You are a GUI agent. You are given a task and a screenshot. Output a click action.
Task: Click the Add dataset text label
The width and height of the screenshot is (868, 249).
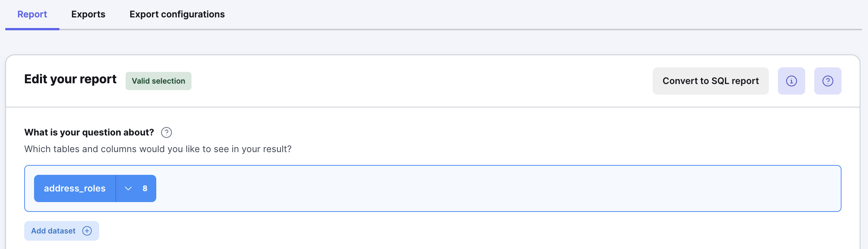tap(53, 231)
